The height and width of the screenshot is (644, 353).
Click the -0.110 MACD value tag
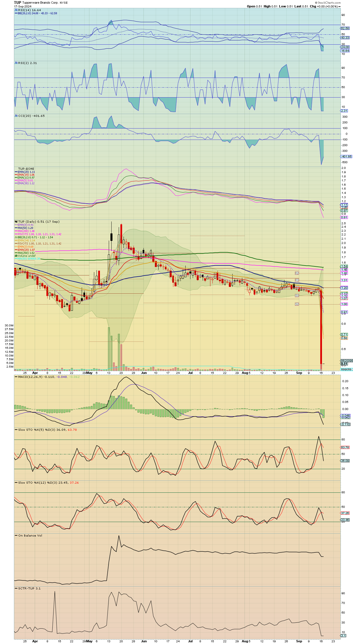tap(346, 424)
